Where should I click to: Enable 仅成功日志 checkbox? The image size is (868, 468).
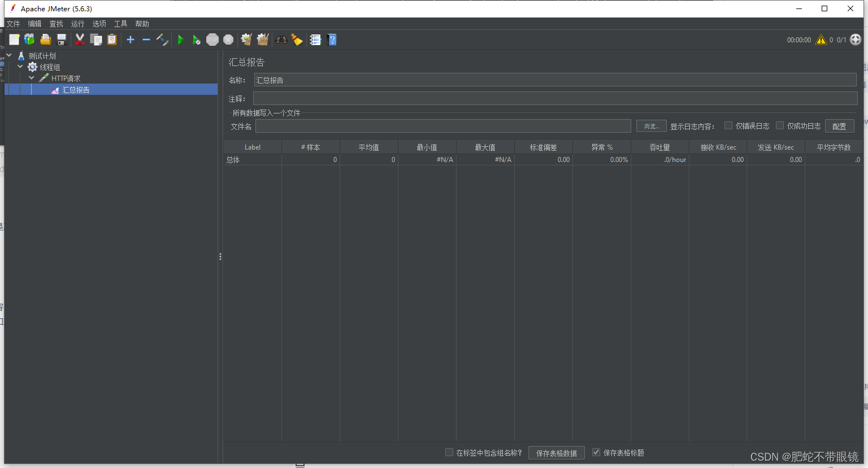pyautogui.click(x=780, y=125)
